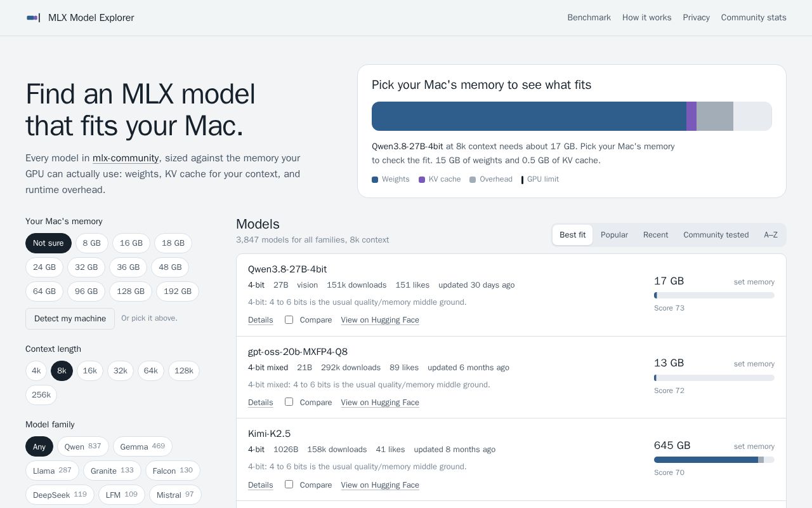This screenshot has height=508, width=812.
Task: Switch to the Community tested tab
Action: tap(716, 235)
